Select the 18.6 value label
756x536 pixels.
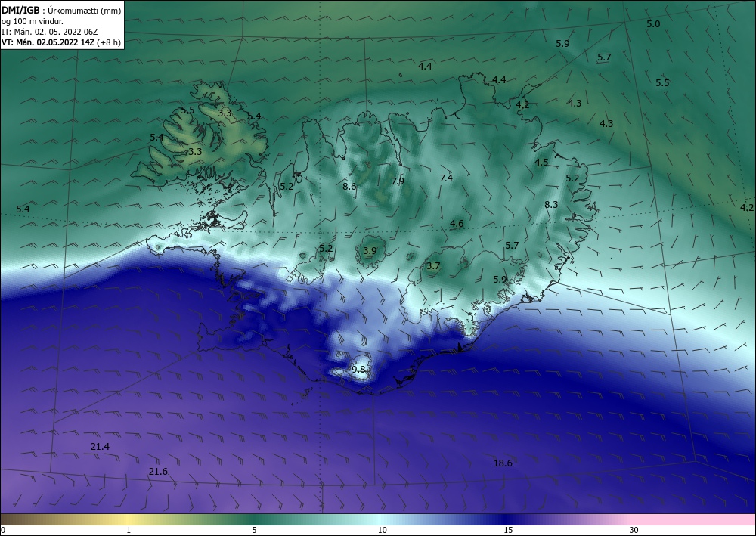(x=503, y=463)
